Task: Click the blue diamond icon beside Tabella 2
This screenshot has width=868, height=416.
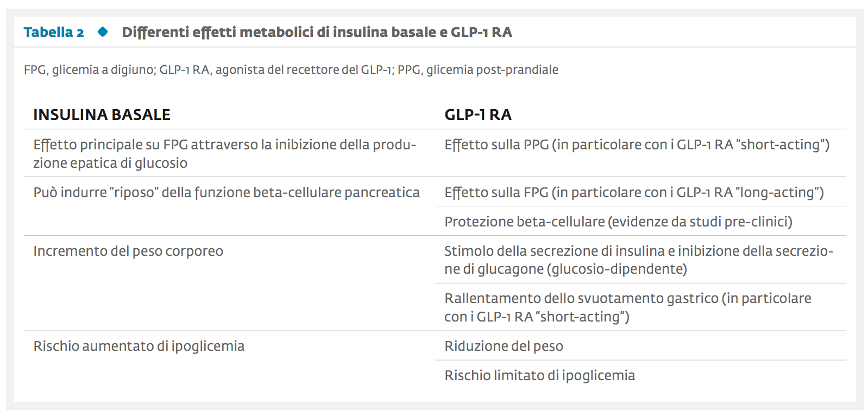Action: pyautogui.click(x=103, y=32)
